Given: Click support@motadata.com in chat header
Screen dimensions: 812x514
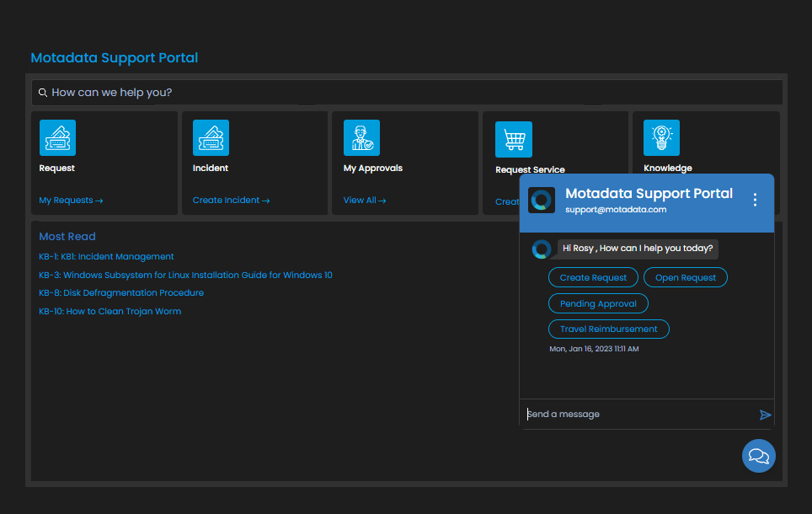Looking at the screenshot, I should point(616,210).
